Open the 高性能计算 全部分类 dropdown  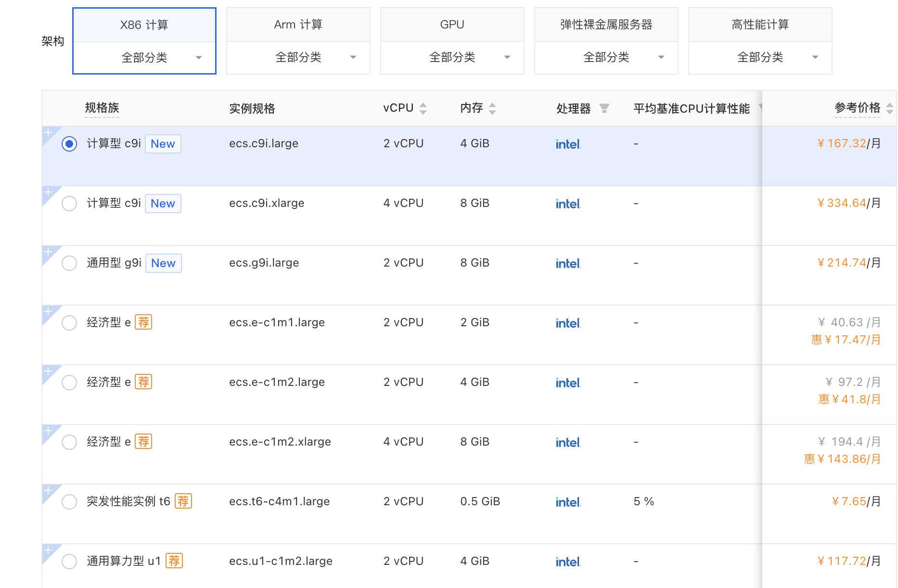click(x=760, y=58)
